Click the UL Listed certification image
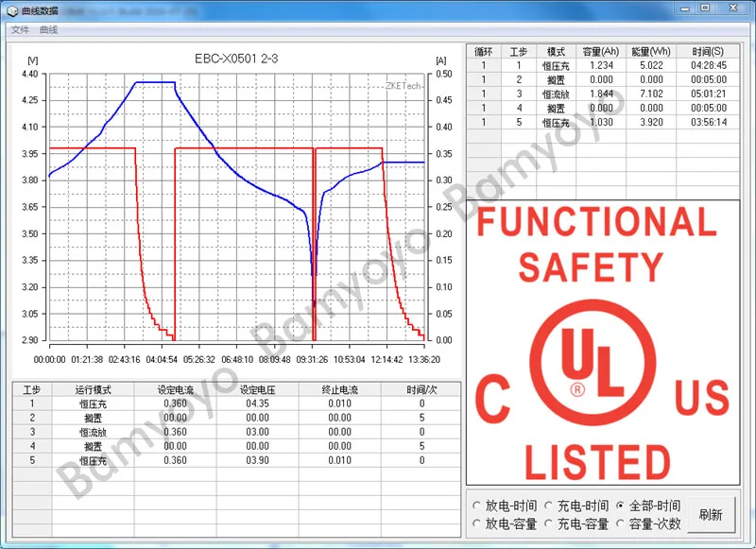The height and width of the screenshot is (549, 756). 603,343
